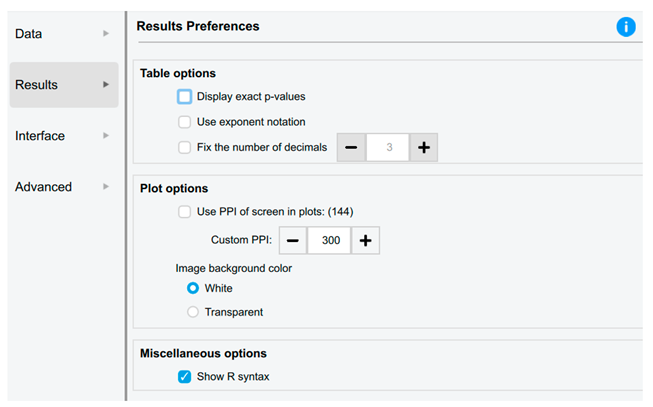This screenshot has height=407, width=653.
Task: Increase the fixed decimals with plus
Action: (x=423, y=147)
